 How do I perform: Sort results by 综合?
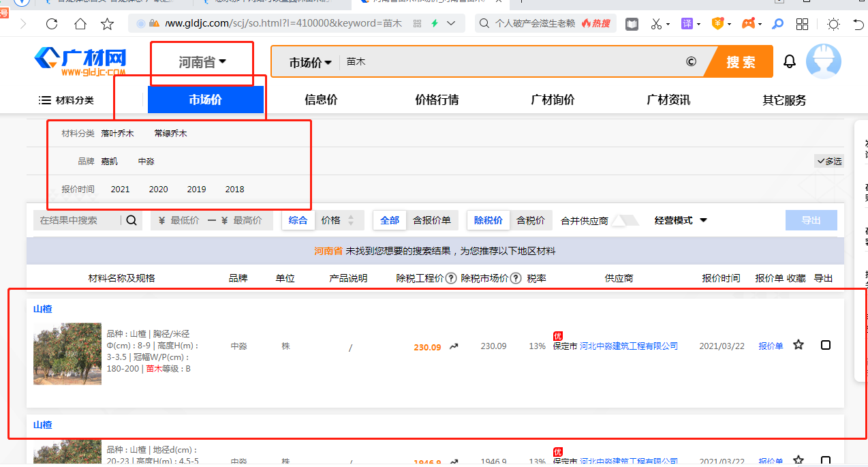coord(298,220)
